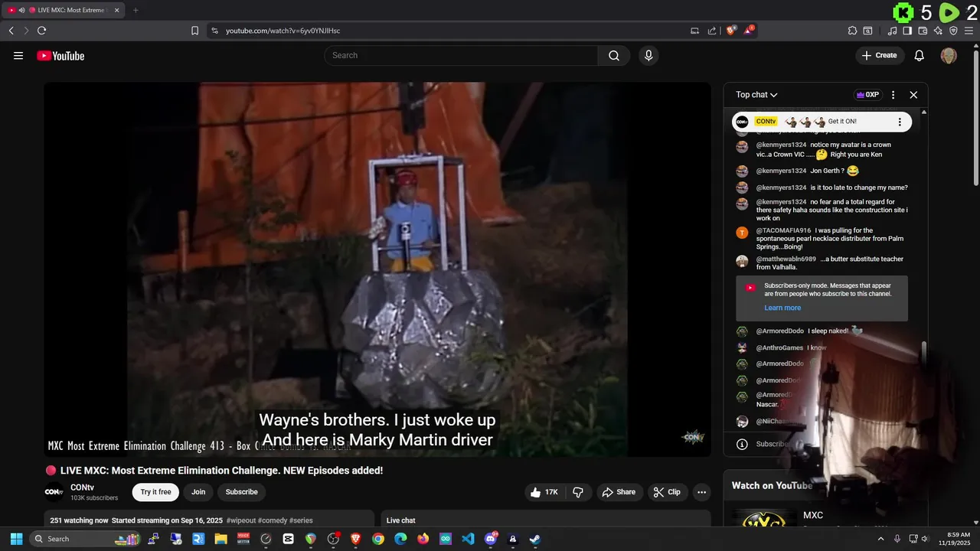The width and height of the screenshot is (980, 551).
Task: Reload the current page
Action: click(x=41, y=31)
